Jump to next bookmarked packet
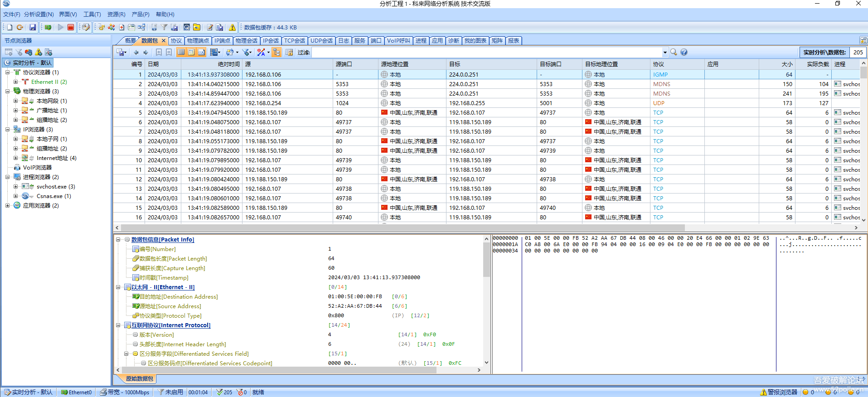The width and height of the screenshot is (868, 397). [x=169, y=52]
